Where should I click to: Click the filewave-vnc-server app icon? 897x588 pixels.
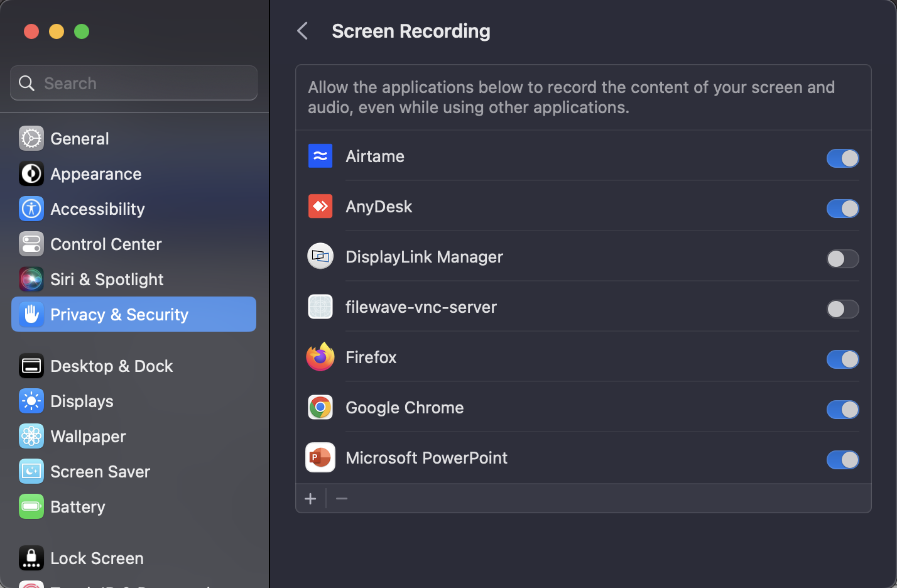pos(320,307)
